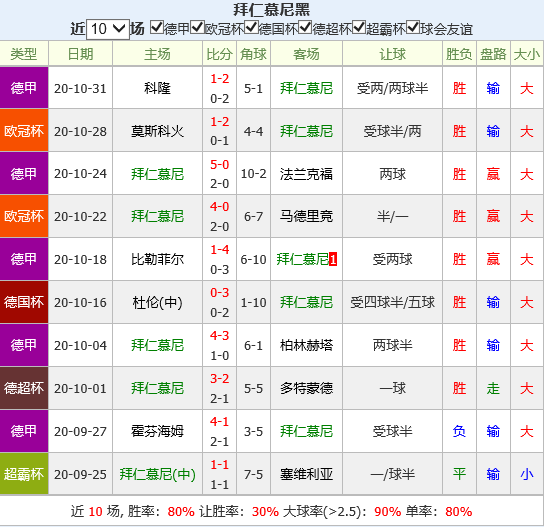Open away team 多特蒙德 link
Viewport: 544px width, 527px height.
coord(306,388)
